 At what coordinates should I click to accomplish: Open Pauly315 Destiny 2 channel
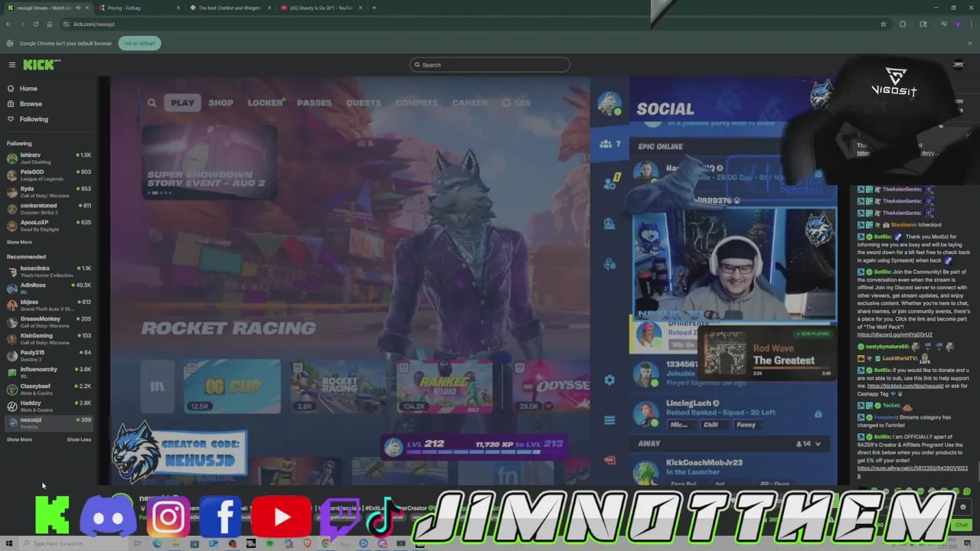49,356
